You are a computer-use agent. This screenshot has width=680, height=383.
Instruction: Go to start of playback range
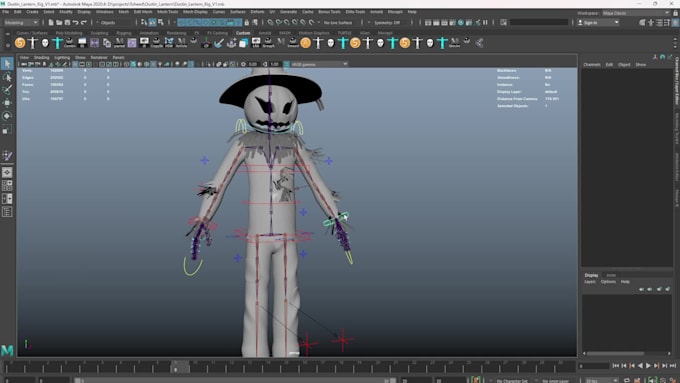tap(616, 366)
